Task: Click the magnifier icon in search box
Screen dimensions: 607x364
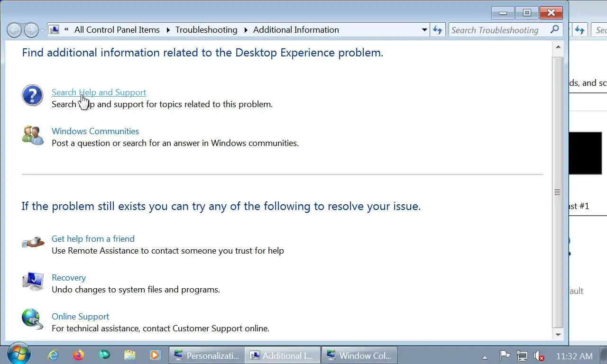Action: click(555, 29)
